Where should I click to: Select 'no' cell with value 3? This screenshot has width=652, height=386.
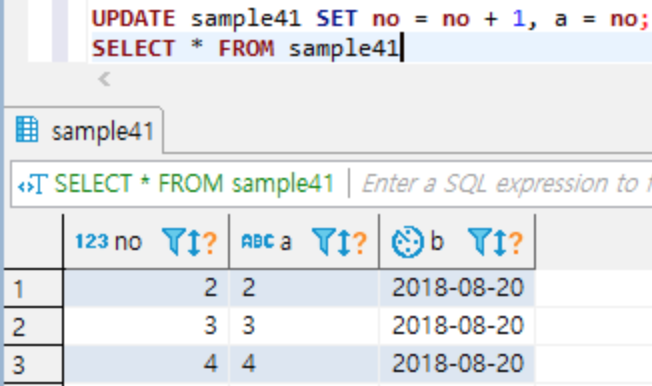(146, 326)
